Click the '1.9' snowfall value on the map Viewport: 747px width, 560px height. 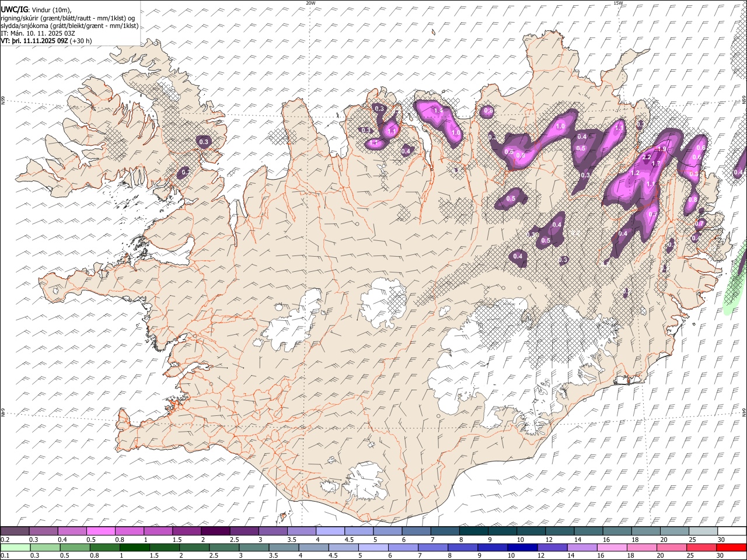662,149
